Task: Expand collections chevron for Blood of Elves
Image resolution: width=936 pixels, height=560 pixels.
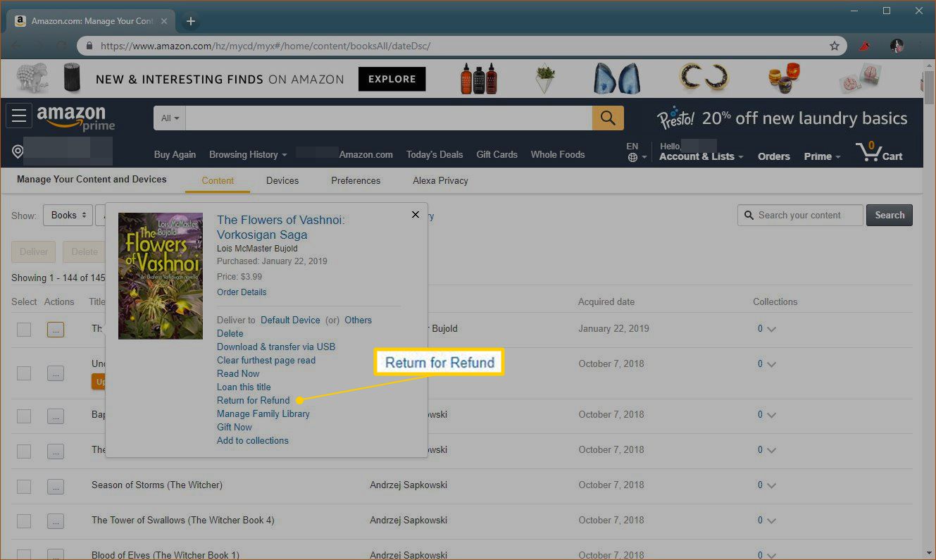Action: (771, 556)
